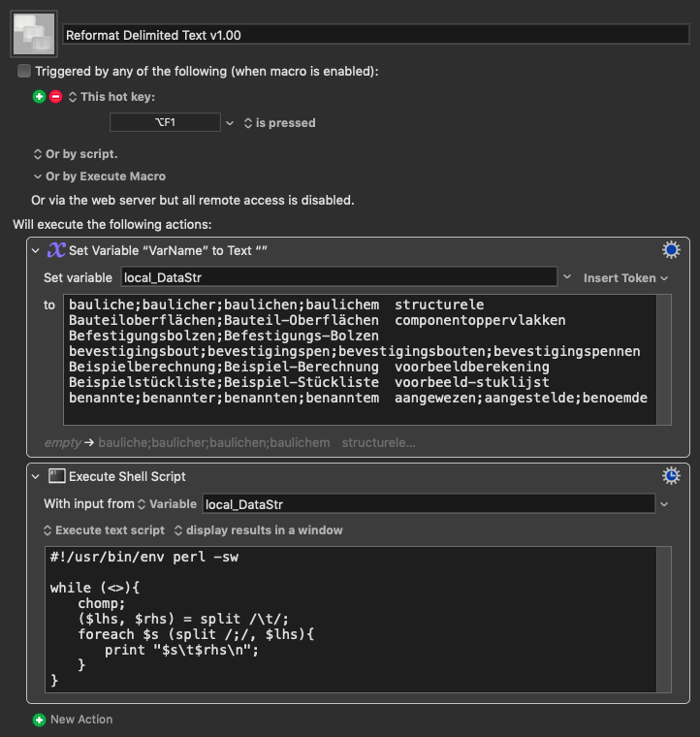Toggle the macro trigger enabled checkbox
Screen dimensions: 700x737
pos(24,71)
